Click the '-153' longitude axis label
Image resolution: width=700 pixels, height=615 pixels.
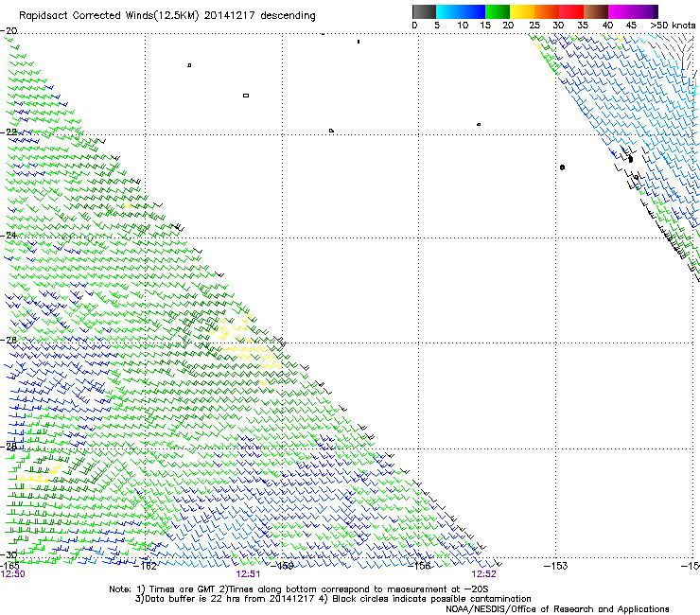point(556,566)
